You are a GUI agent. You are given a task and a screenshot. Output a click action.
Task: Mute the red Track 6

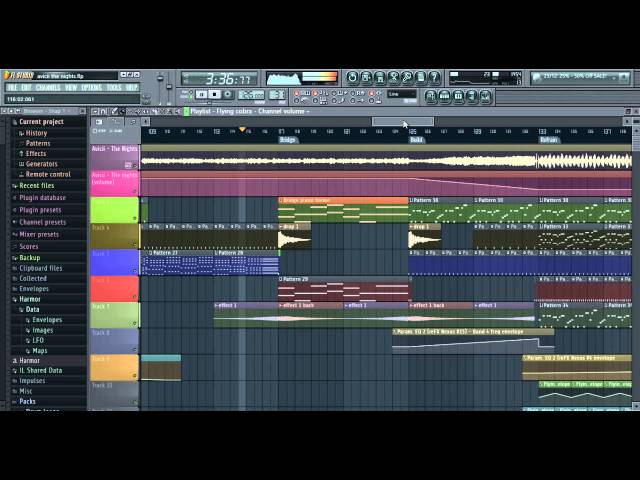click(x=134, y=297)
